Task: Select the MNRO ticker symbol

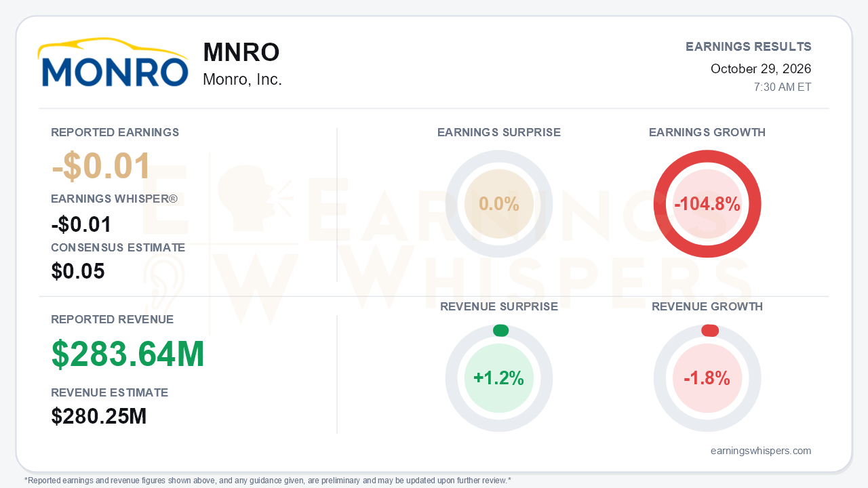Action: pyautogui.click(x=241, y=53)
